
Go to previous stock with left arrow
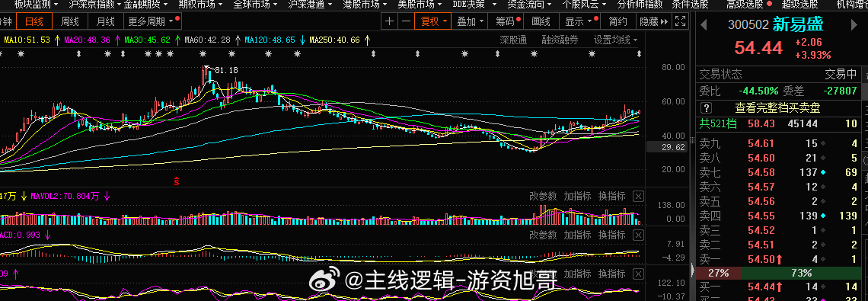tap(704, 25)
